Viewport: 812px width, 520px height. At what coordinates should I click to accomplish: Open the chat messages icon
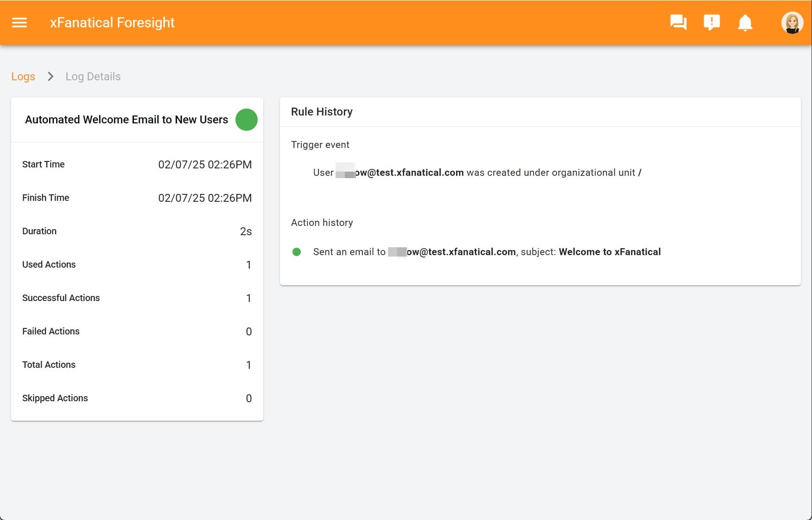pyautogui.click(x=678, y=23)
